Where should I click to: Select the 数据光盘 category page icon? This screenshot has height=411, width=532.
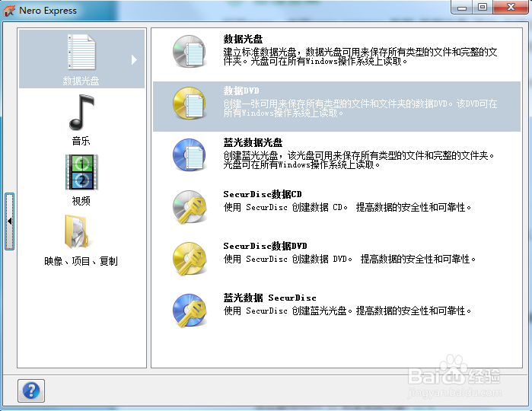(81, 52)
